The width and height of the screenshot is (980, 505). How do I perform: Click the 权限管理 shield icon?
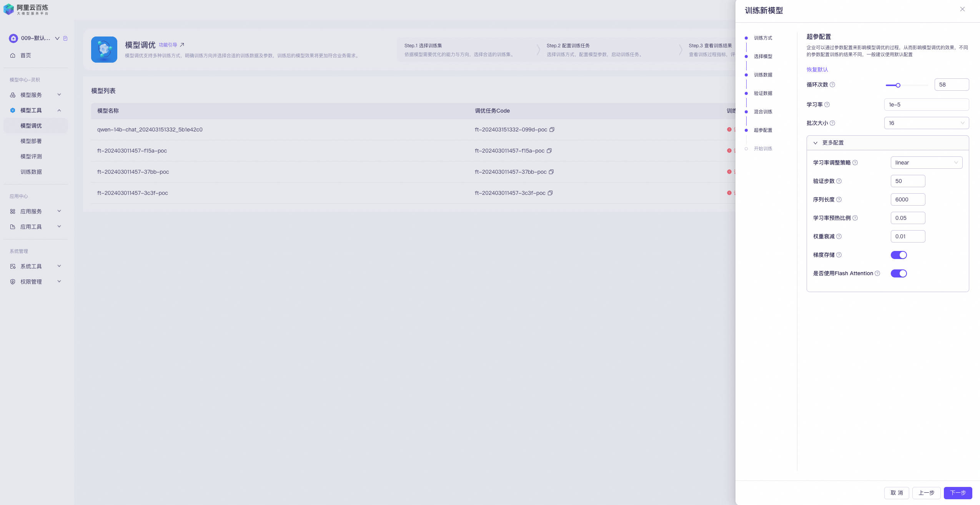point(13,282)
